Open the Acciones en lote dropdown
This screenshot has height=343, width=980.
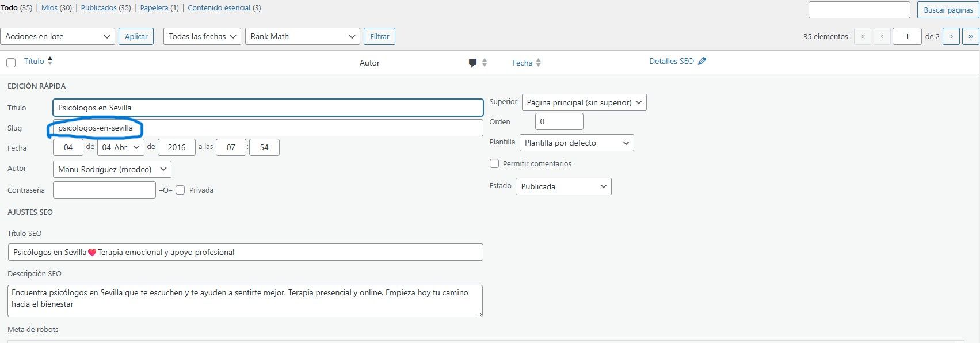click(58, 36)
